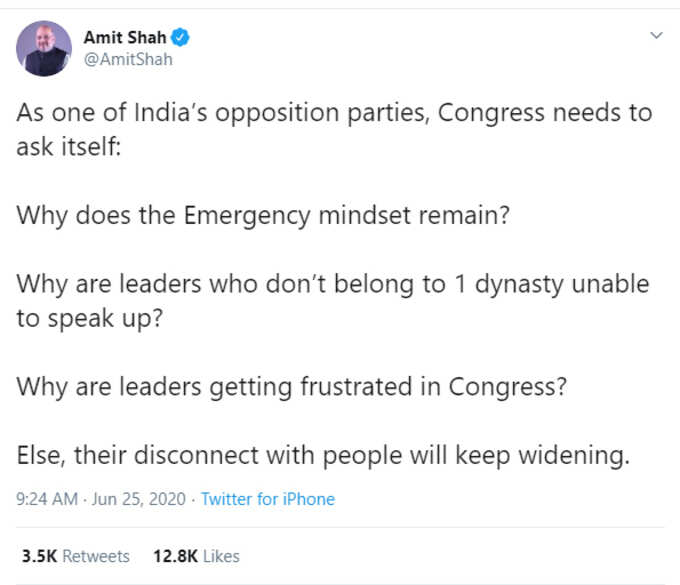680x585 pixels.
Task: Open the Retweets label list
Action: [x=96, y=556]
